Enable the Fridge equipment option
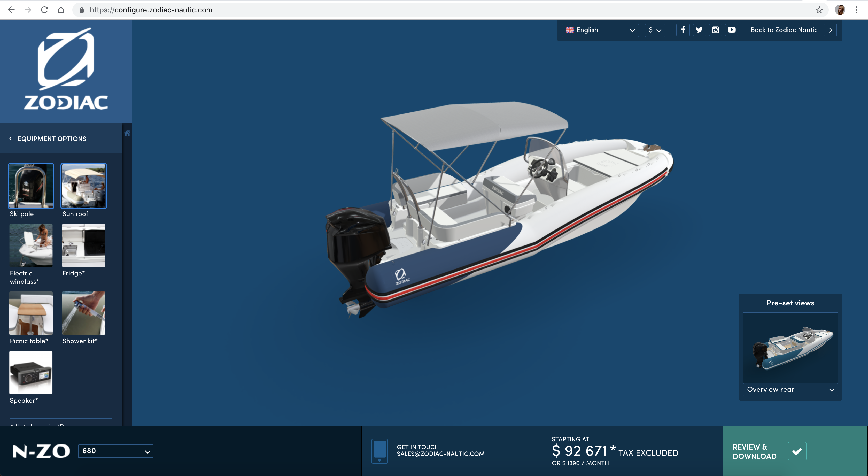 click(83, 245)
